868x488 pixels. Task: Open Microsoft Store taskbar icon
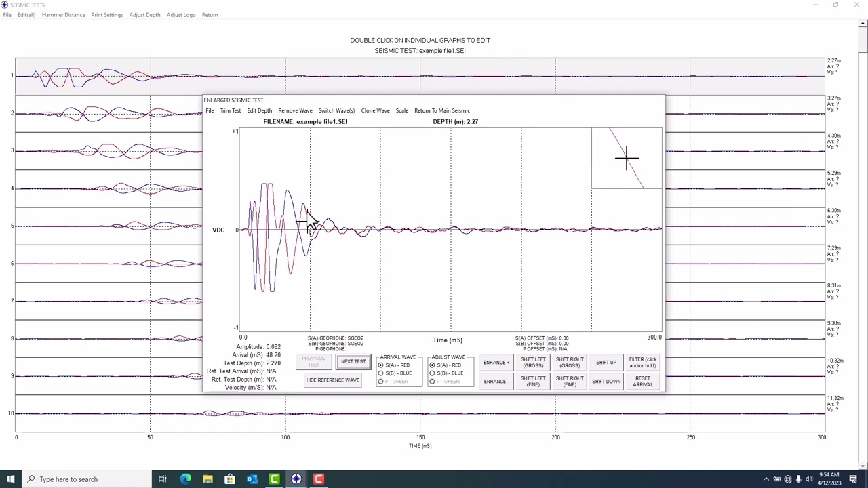click(230, 479)
